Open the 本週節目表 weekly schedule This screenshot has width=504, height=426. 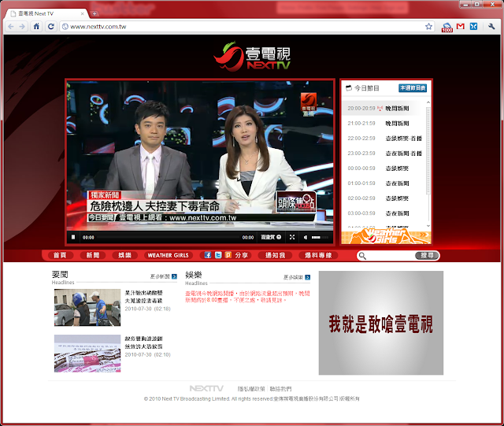coord(413,87)
